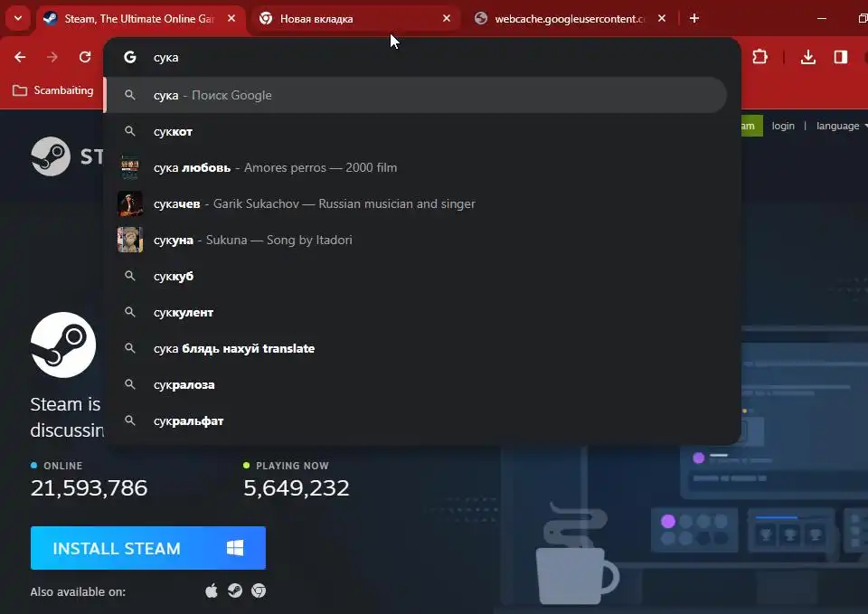Select the сука любовь Amores perros suggestion

(415, 168)
